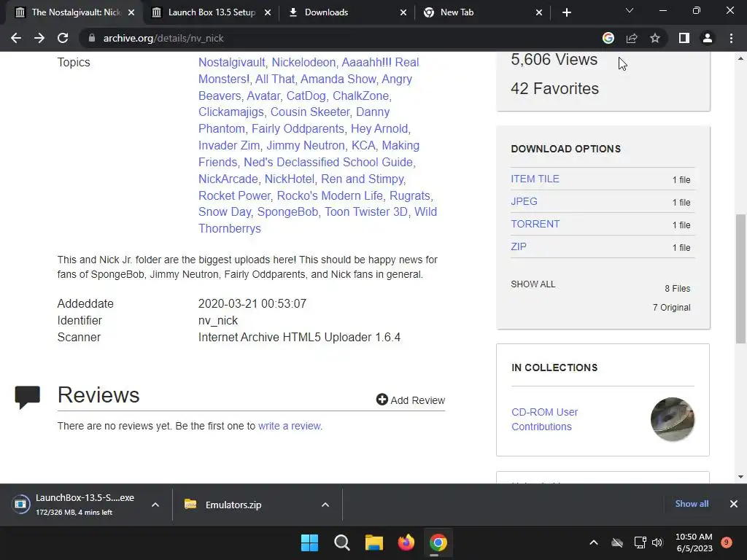Open the browser side panel
Image resolution: width=747 pixels, height=560 pixels.
(684, 38)
